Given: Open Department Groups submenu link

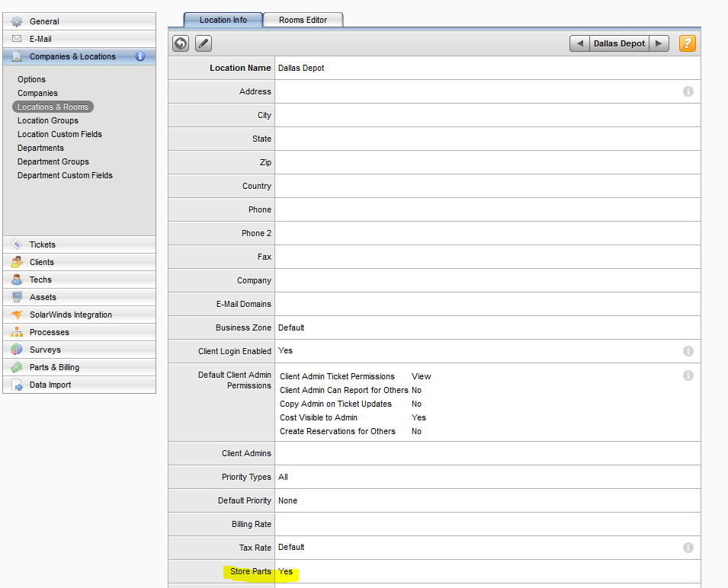Looking at the screenshot, I should click(53, 161).
